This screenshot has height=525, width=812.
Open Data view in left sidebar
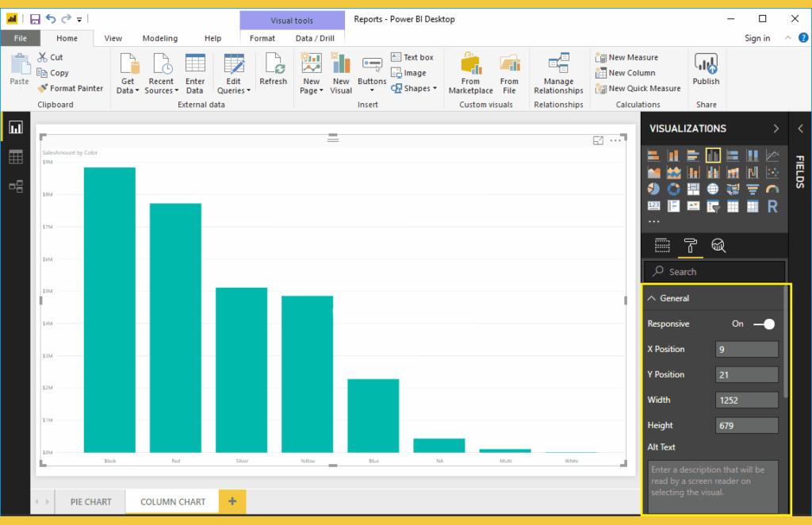point(16,157)
